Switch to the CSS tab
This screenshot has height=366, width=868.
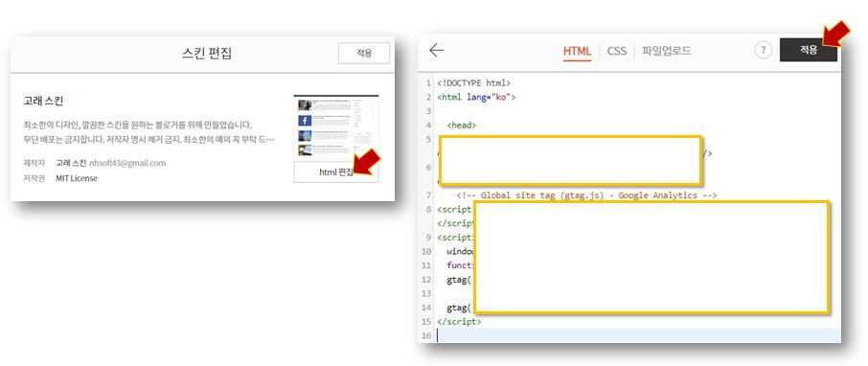pyautogui.click(x=617, y=51)
